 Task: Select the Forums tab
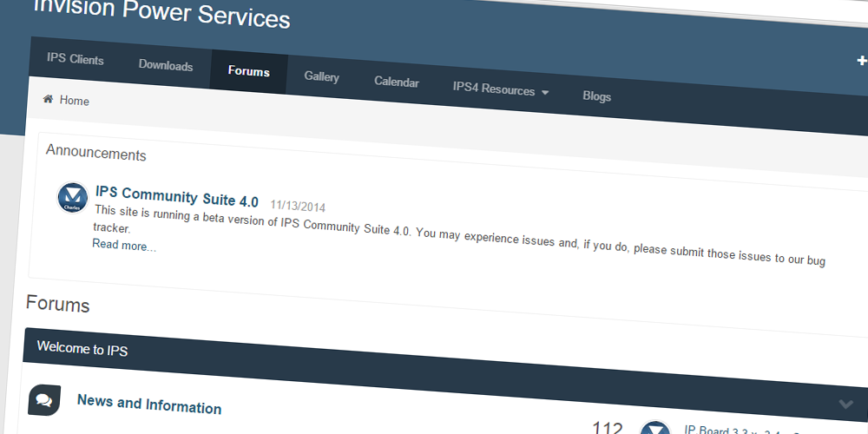(248, 71)
